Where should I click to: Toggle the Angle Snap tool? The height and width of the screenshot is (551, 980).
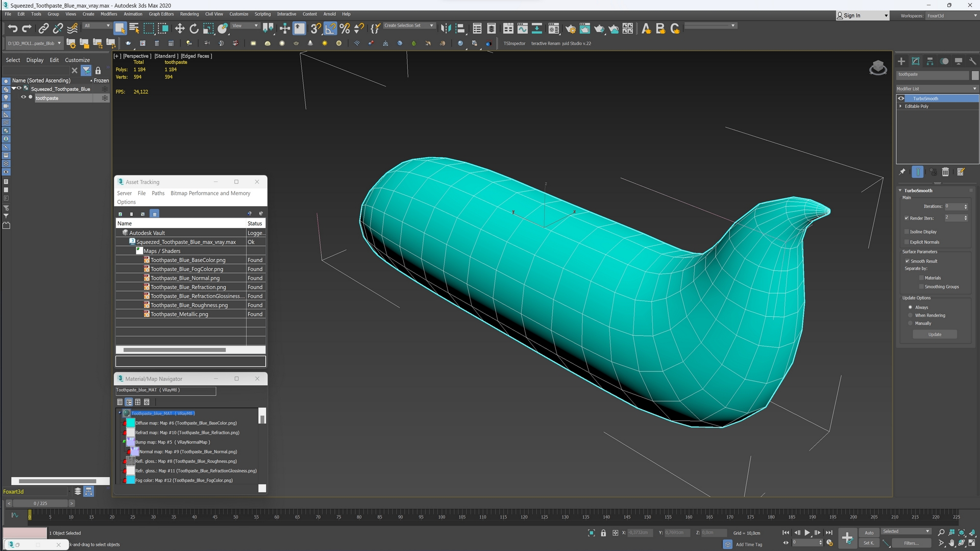point(330,29)
